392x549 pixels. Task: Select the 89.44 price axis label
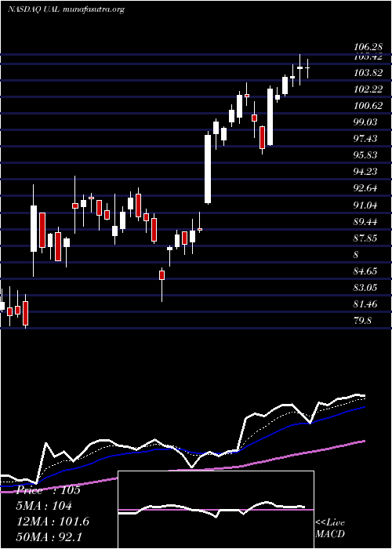(x=365, y=222)
